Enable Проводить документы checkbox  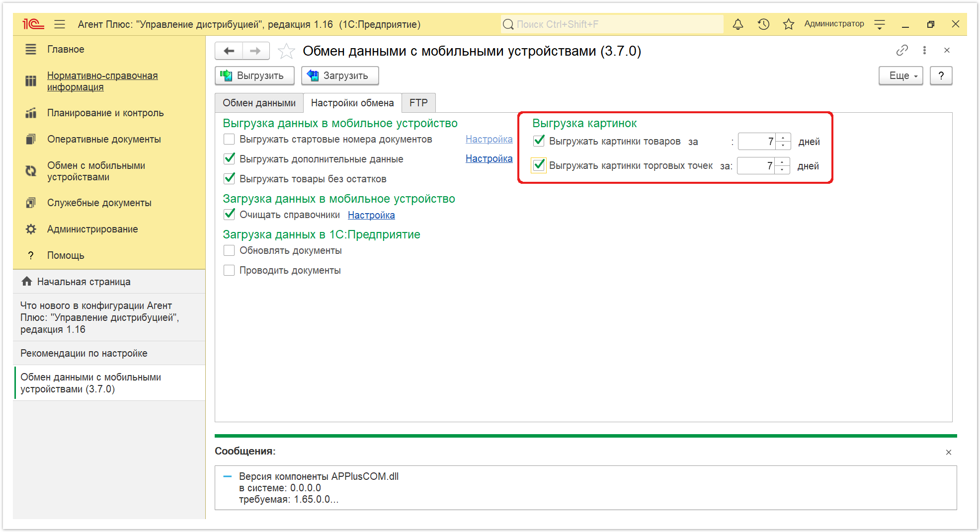(x=229, y=270)
